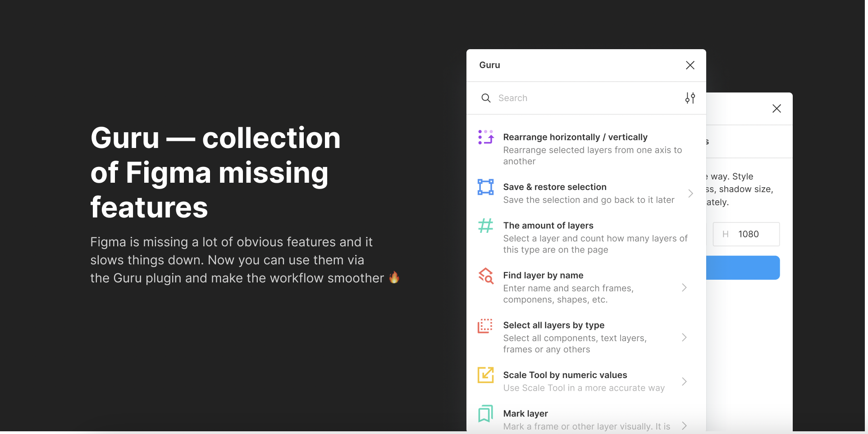Click the Guru panel title
The image size is (868, 434).
pyautogui.click(x=489, y=65)
